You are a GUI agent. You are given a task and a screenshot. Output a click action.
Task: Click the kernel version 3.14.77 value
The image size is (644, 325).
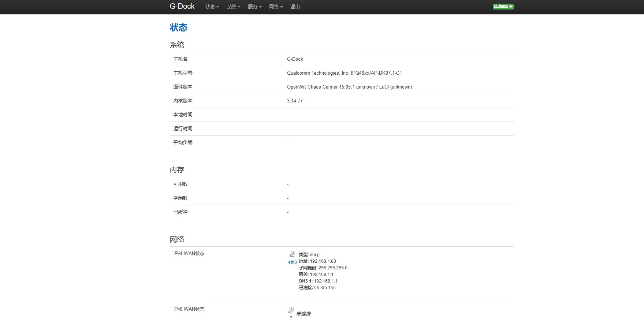pos(295,101)
